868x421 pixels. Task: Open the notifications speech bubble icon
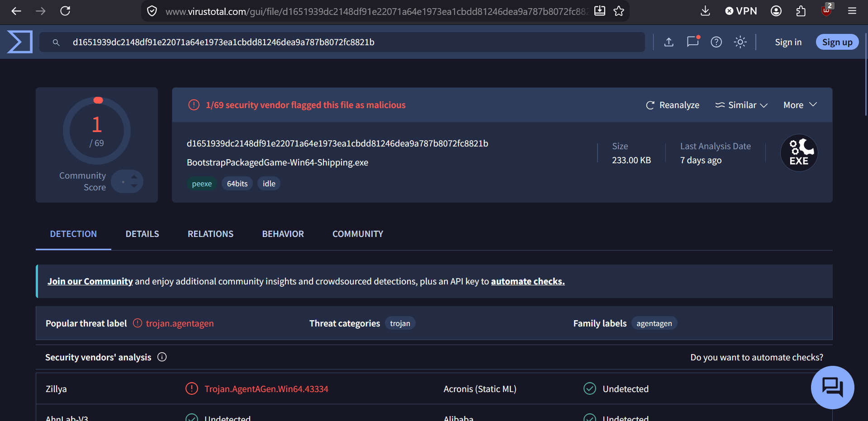[693, 42]
